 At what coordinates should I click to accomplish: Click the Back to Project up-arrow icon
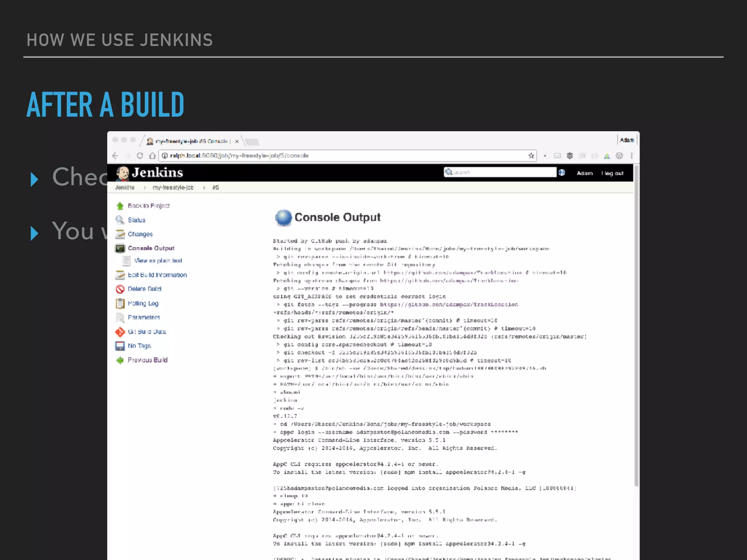pyautogui.click(x=120, y=206)
